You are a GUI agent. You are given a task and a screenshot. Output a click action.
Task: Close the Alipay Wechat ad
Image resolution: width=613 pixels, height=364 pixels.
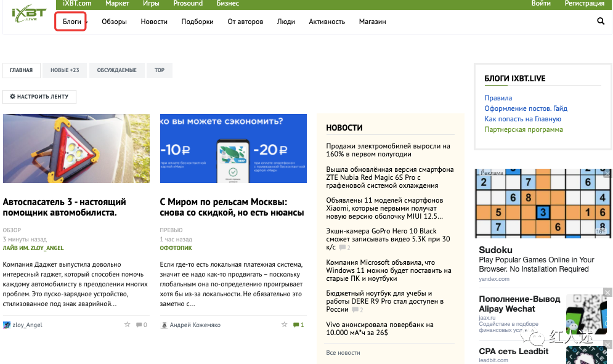pyautogui.click(x=607, y=293)
